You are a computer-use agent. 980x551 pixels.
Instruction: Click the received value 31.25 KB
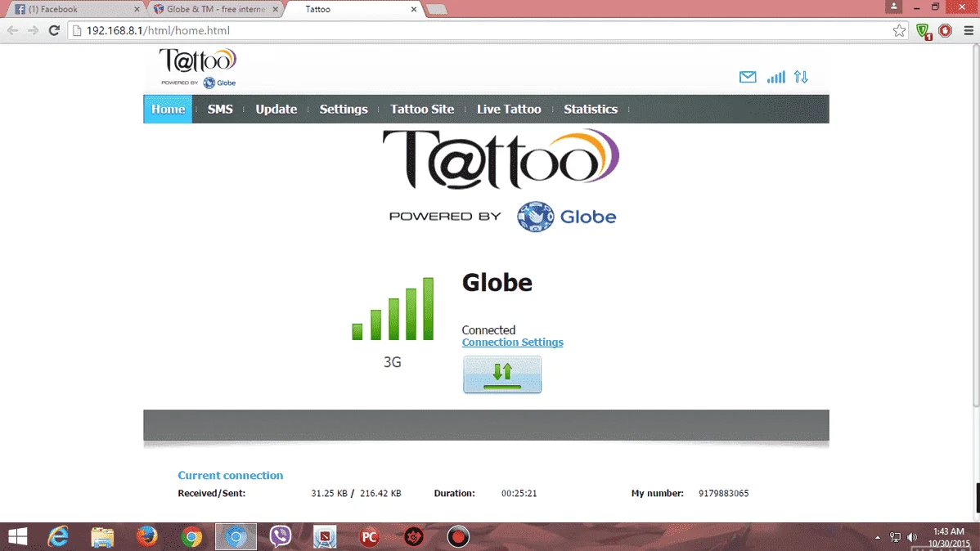[330, 494]
